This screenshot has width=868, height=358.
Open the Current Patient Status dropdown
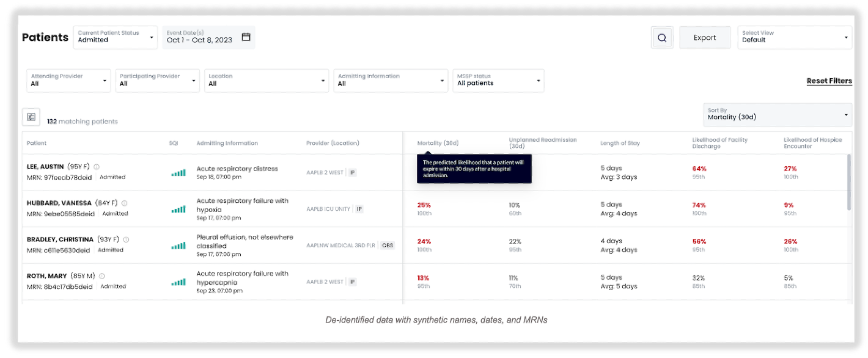(115, 37)
